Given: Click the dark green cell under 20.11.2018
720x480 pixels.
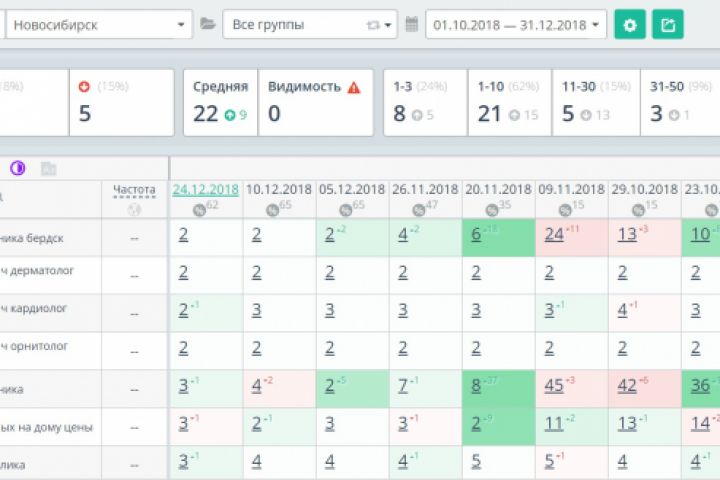Looking at the screenshot, I should click(498, 238).
